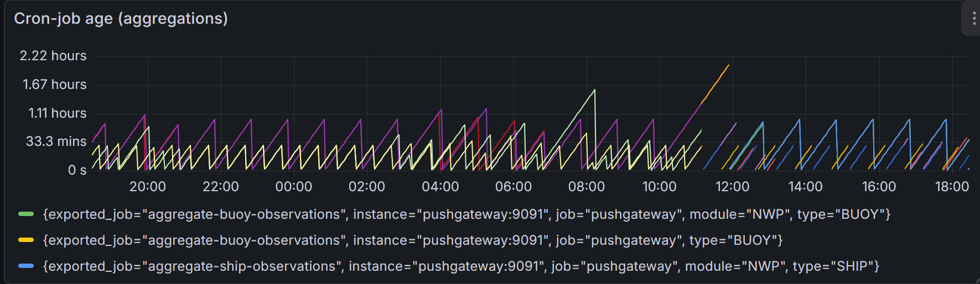Click the 04:00 time axis label
The height and width of the screenshot is (284, 980).
click(440, 187)
